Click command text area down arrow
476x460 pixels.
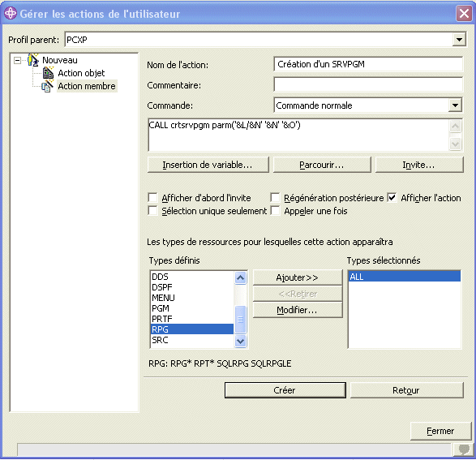456,144
